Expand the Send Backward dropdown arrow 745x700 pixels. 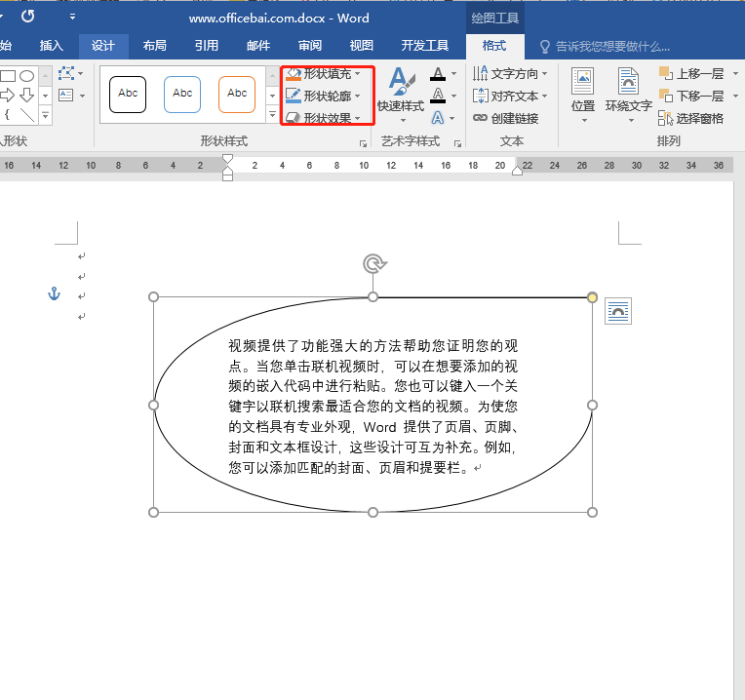(x=735, y=96)
